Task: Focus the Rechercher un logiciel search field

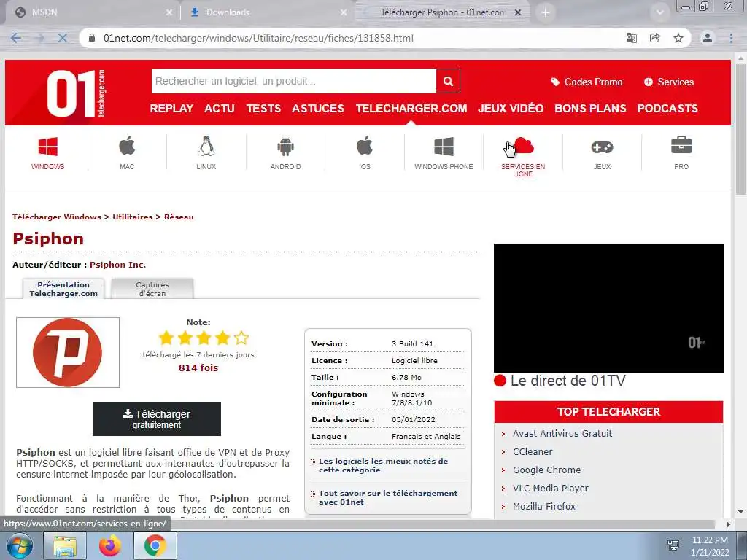Action: [293, 81]
